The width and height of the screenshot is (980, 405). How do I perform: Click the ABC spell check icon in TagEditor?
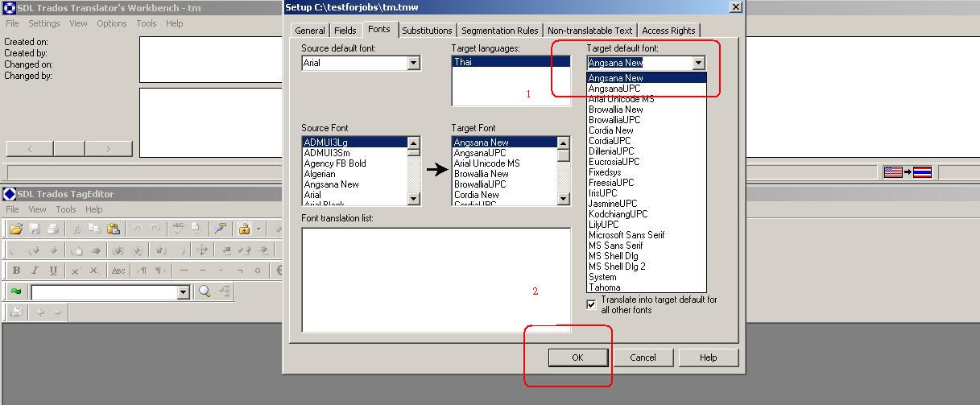[179, 229]
